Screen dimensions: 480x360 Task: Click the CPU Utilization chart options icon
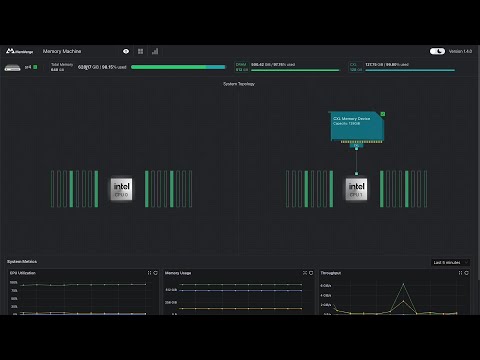pos(156,273)
